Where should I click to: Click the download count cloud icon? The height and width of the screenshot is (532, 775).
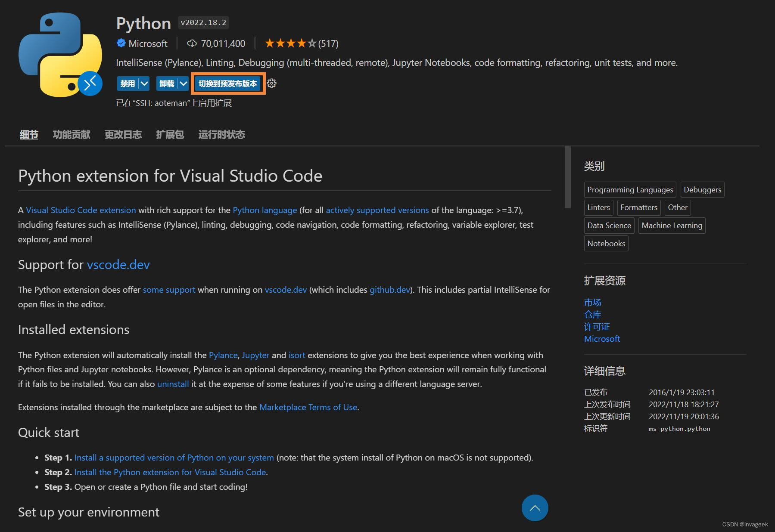(192, 43)
